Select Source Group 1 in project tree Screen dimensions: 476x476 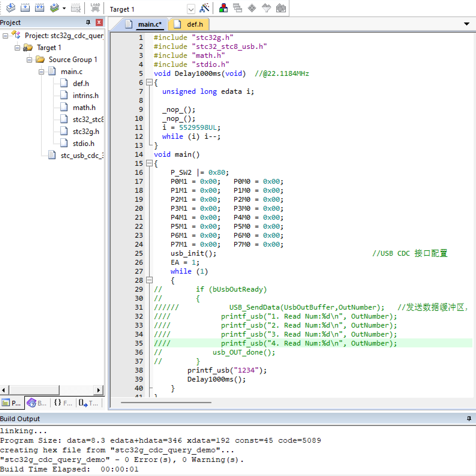tap(73, 60)
